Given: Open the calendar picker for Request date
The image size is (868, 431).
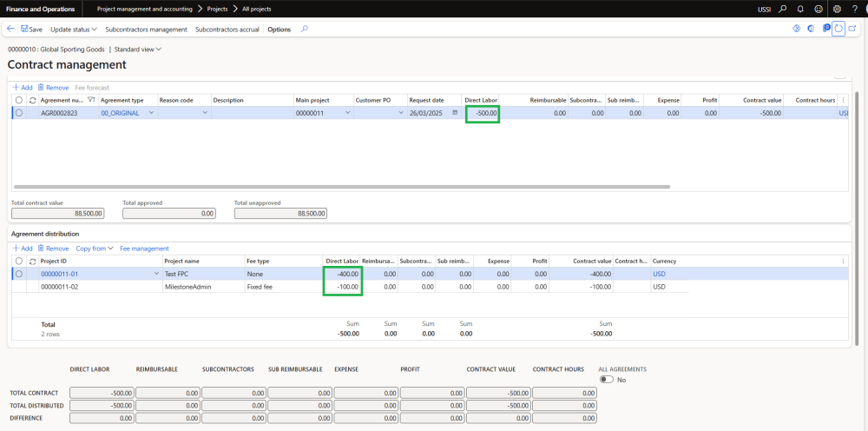Looking at the screenshot, I should [455, 113].
